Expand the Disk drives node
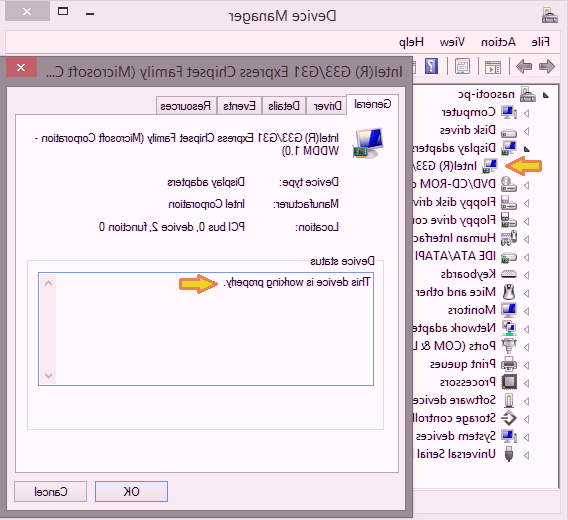This screenshot has width=568, height=520. pyautogui.click(x=527, y=131)
